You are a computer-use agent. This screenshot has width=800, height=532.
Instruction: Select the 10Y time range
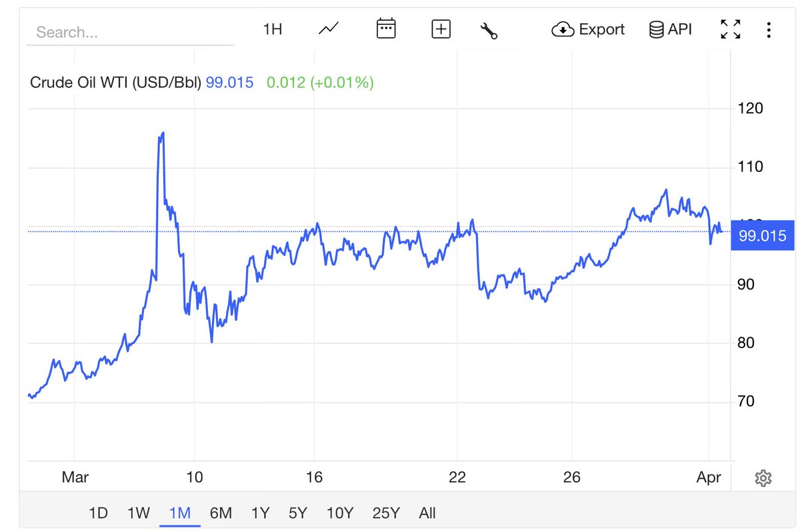(x=340, y=513)
